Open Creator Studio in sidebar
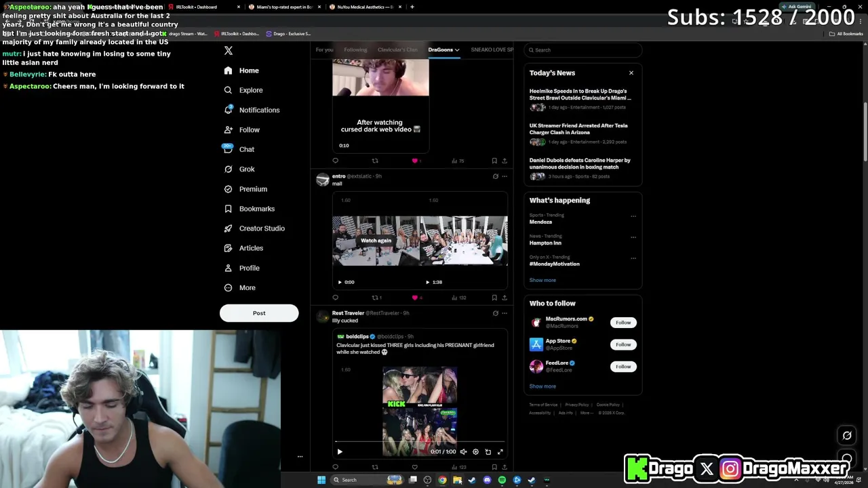This screenshot has height=488, width=868. click(254, 228)
